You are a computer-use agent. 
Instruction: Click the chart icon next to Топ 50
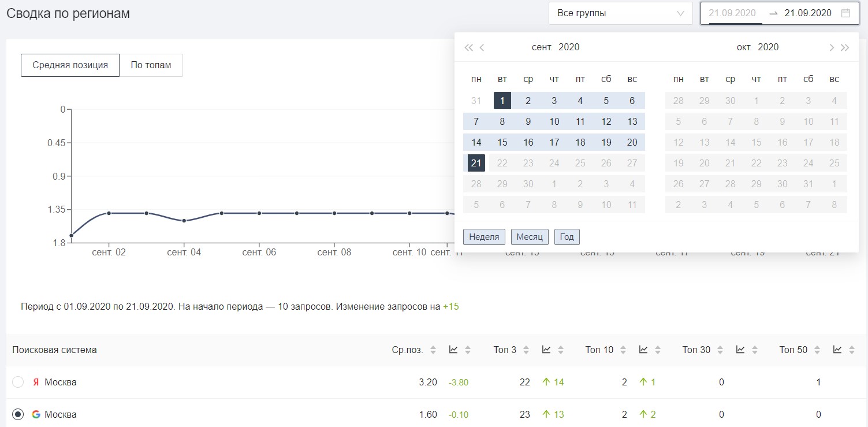click(x=837, y=350)
